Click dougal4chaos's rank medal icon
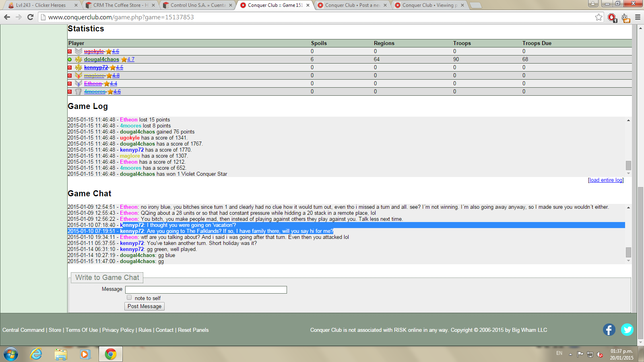The height and width of the screenshot is (362, 644). [x=78, y=60]
